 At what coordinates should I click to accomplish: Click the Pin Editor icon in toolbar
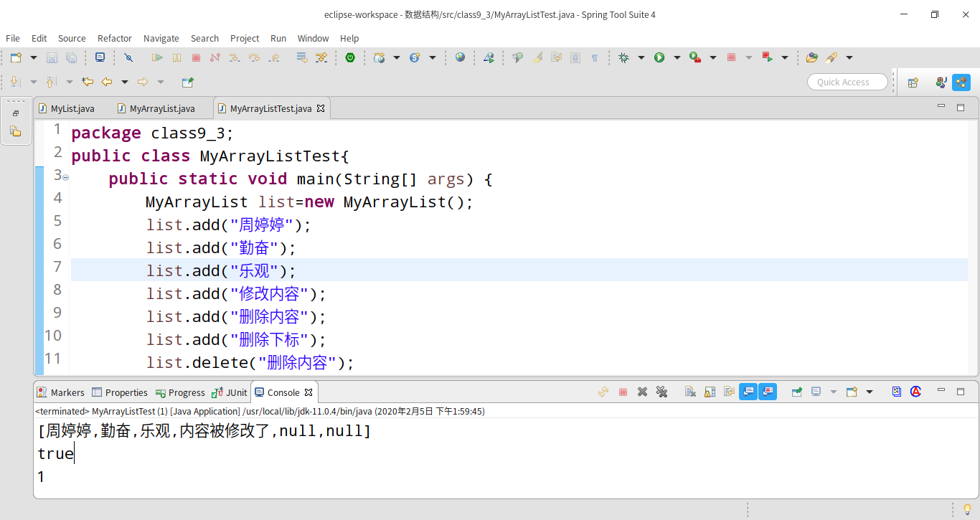pyautogui.click(x=187, y=82)
